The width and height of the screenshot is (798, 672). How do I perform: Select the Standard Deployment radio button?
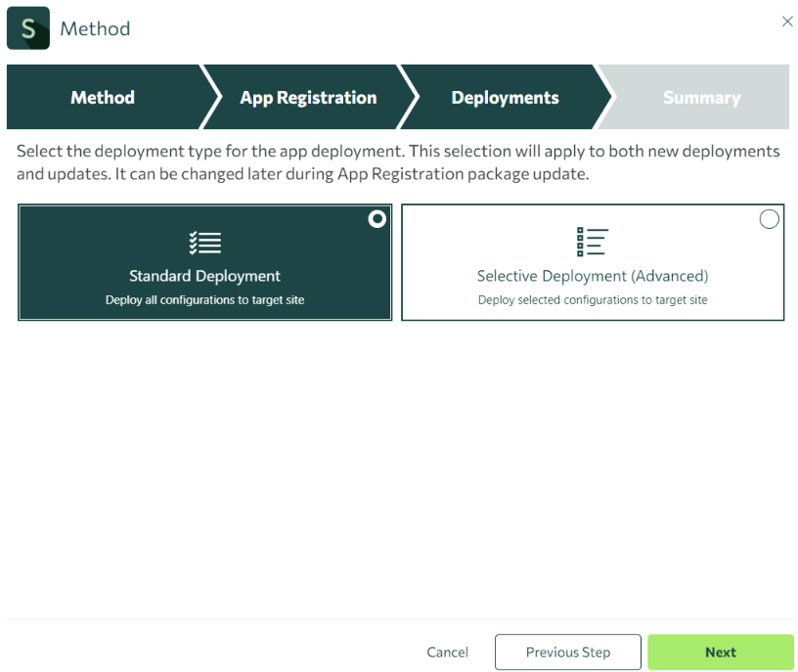click(x=377, y=219)
